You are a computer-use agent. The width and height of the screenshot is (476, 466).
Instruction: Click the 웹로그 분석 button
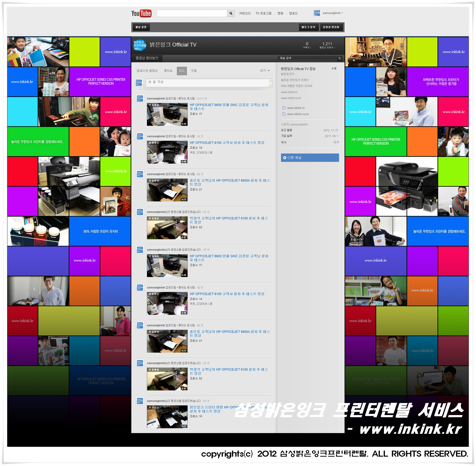click(x=308, y=27)
